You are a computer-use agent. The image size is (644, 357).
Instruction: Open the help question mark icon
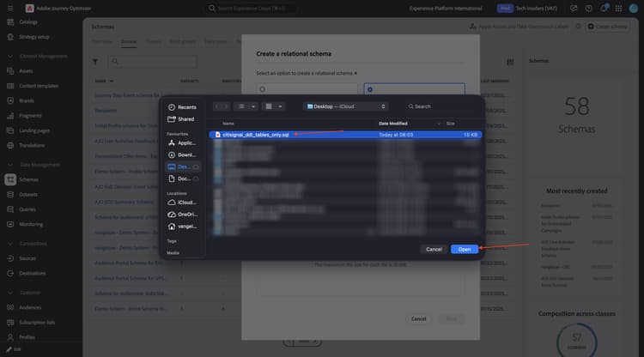(x=588, y=9)
